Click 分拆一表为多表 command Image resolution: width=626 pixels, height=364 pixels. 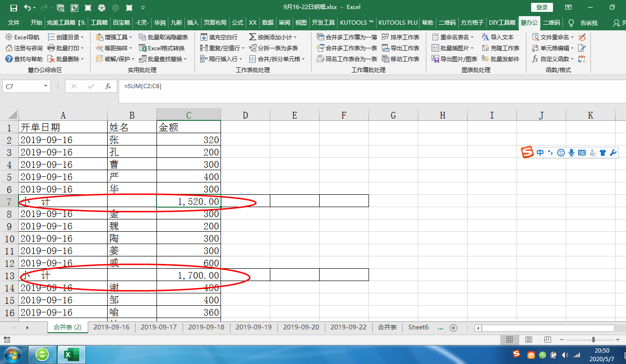pyautogui.click(x=273, y=48)
